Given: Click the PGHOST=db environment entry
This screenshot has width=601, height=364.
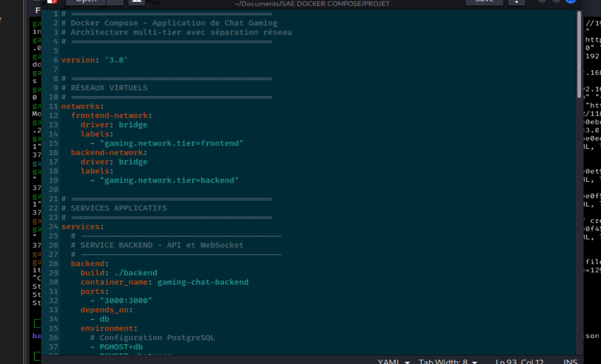Looking at the screenshot, I should pyautogui.click(x=121, y=347).
